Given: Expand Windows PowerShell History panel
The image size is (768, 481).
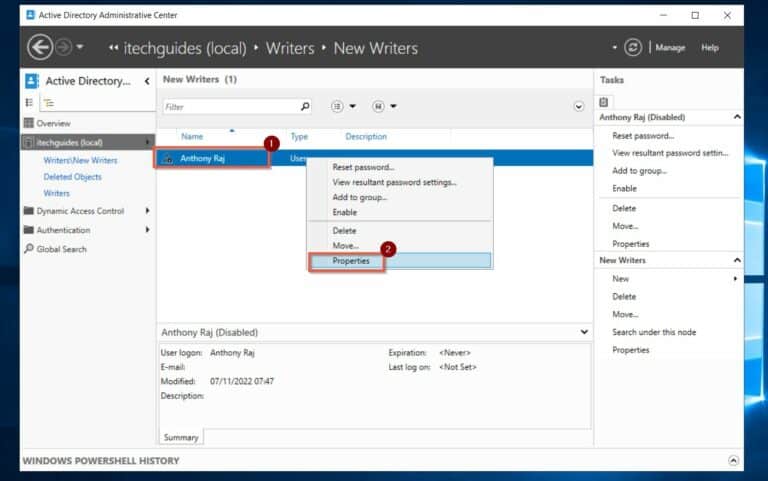Looking at the screenshot, I should click(x=733, y=460).
